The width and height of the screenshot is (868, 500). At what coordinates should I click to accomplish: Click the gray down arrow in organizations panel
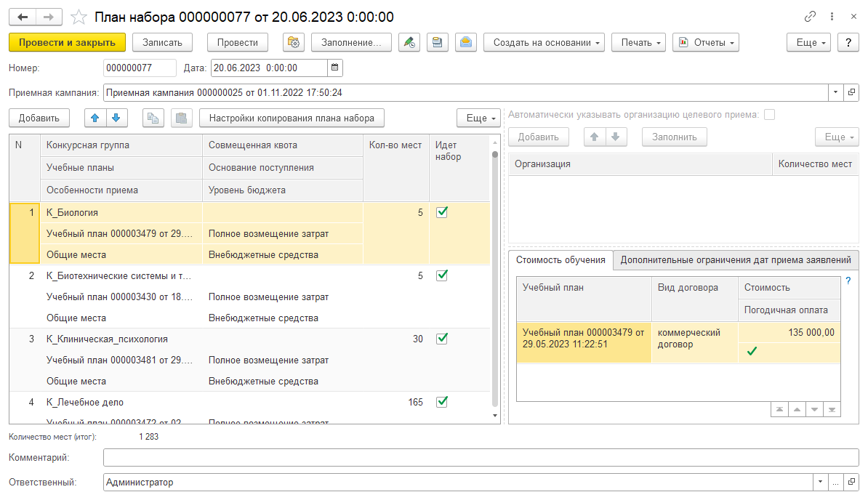(616, 137)
